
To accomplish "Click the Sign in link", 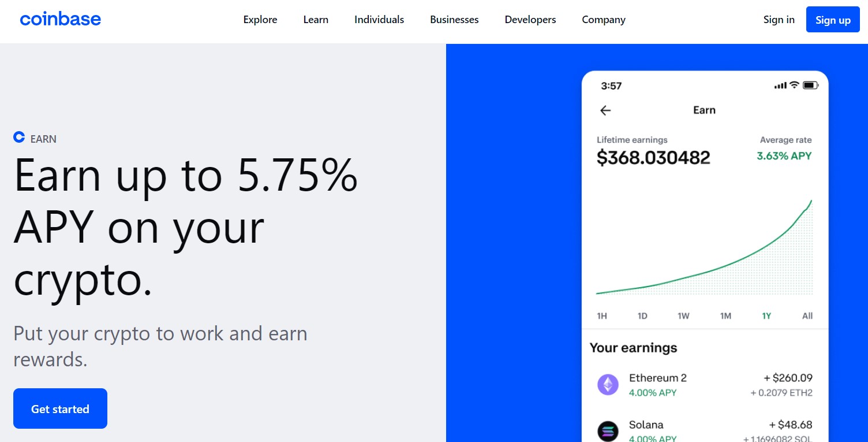I will click(x=779, y=20).
